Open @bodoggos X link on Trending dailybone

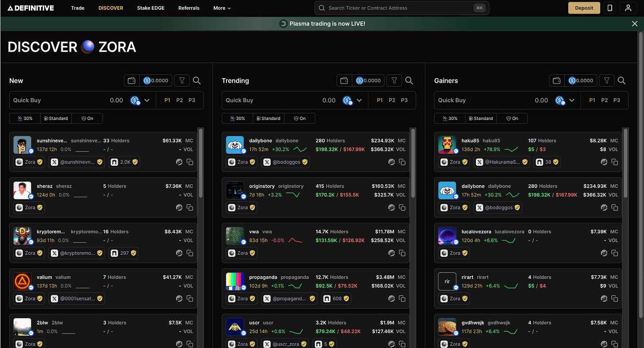click(285, 162)
